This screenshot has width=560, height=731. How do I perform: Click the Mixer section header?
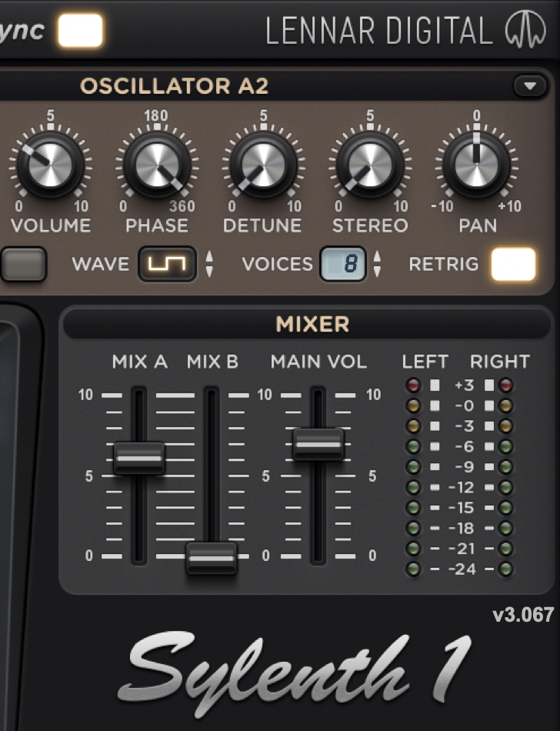pos(307,324)
